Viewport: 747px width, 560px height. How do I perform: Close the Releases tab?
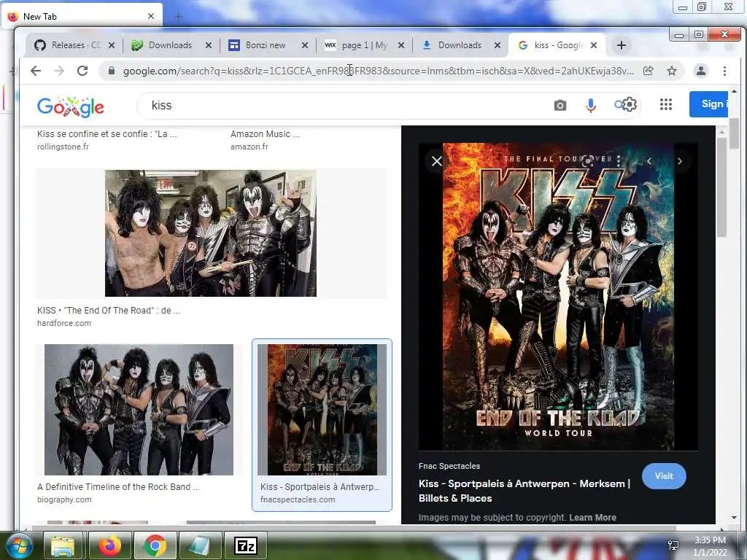pyautogui.click(x=112, y=45)
